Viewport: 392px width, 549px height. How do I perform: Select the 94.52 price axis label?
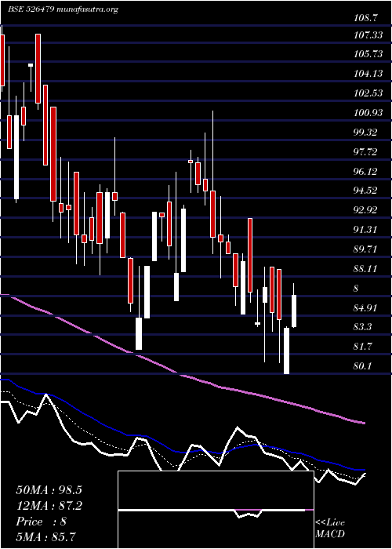(x=366, y=191)
